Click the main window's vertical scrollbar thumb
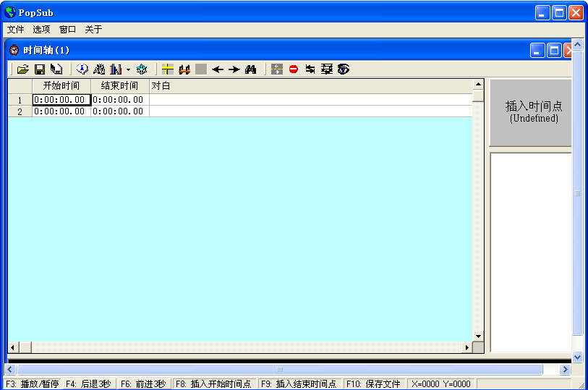Screen dimensions: 588x390 click(x=577, y=193)
